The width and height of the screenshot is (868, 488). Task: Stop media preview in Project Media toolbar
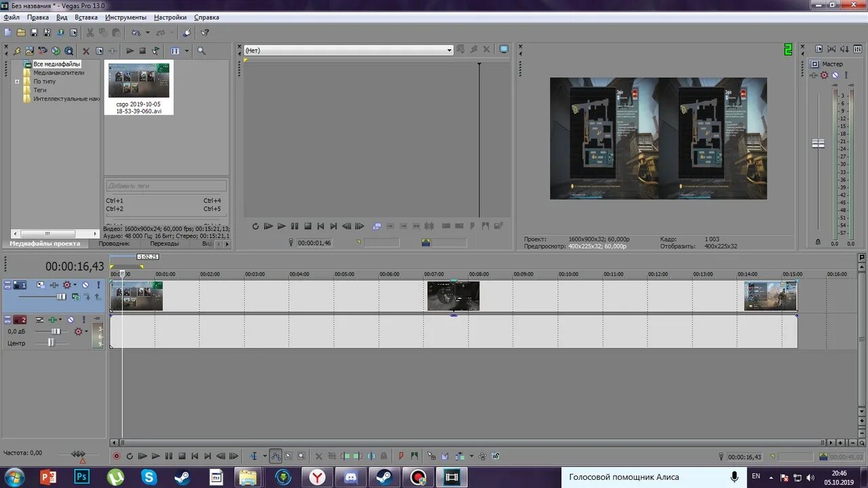(142, 51)
